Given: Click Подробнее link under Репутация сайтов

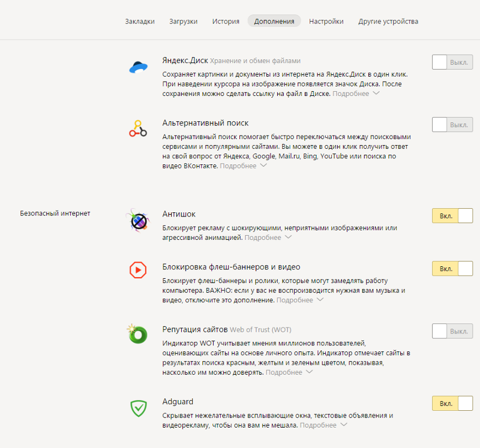Looking at the screenshot, I should [x=284, y=372].
